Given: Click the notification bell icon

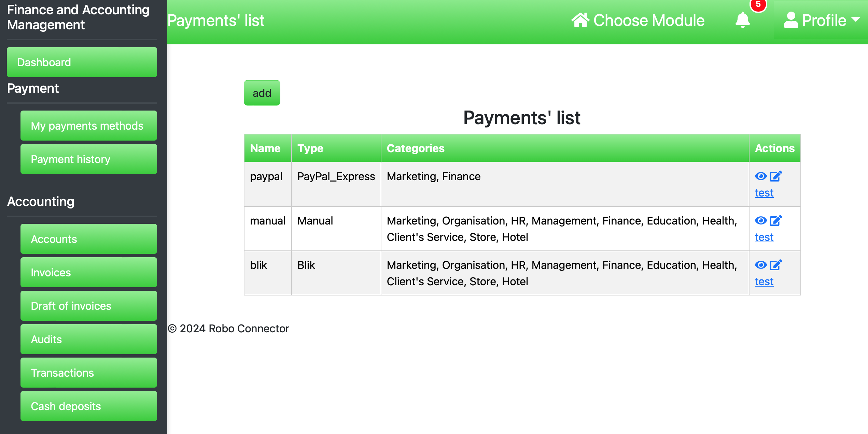Looking at the screenshot, I should (x=742, y=20).
